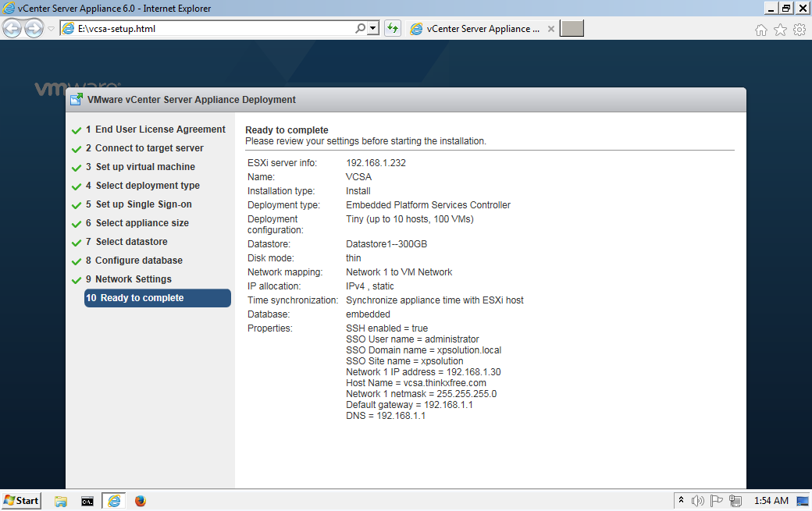
Task: Go to step 1 End User License Agreement
Action: (155, 130)
